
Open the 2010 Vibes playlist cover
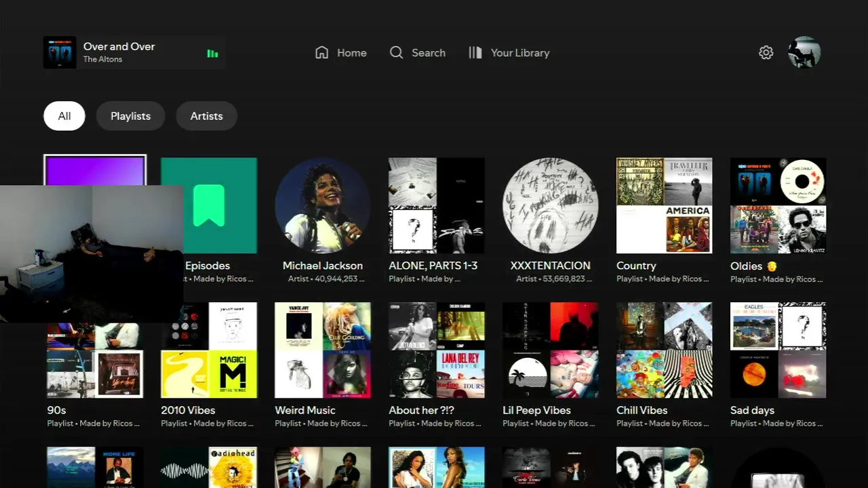point(209,350)
